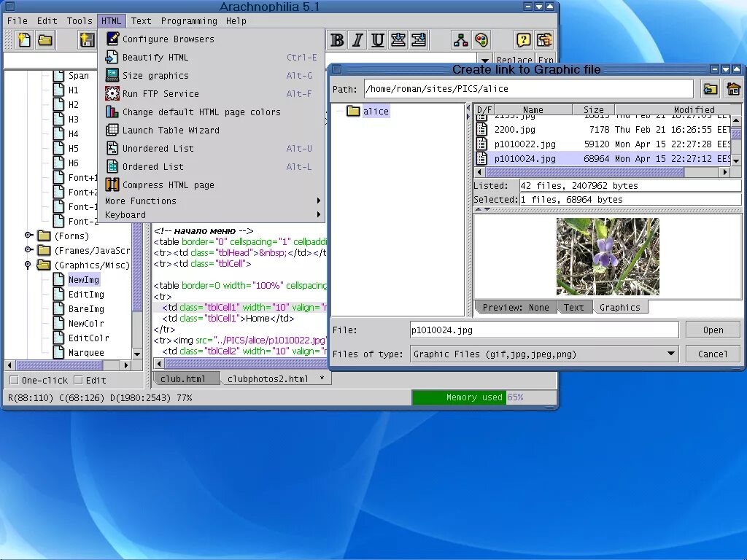Choose Ordered List menu entry
Screen dimensions: 747x560
(212, 167)
